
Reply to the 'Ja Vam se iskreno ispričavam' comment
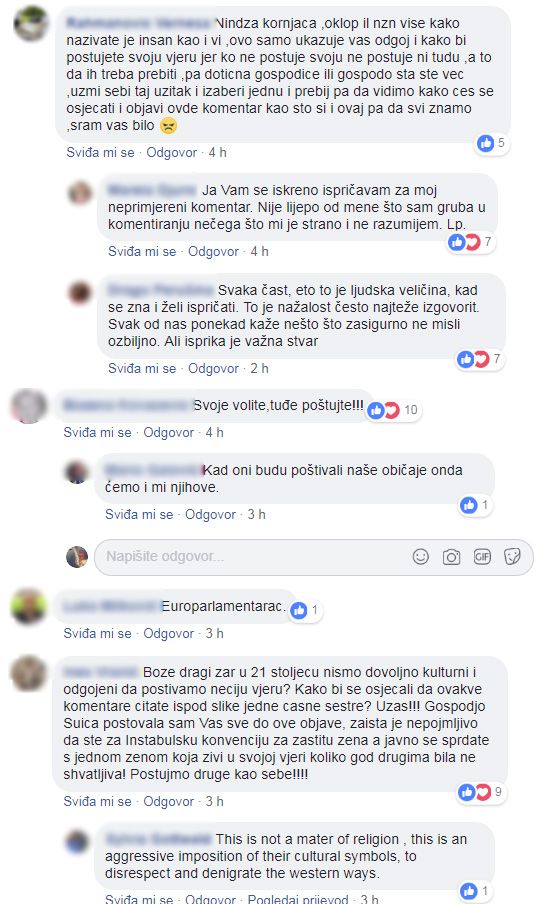point(213,251)
